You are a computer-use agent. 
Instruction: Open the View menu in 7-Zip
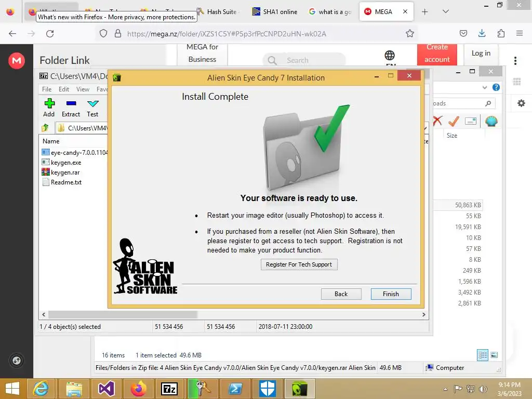(83, 89)
